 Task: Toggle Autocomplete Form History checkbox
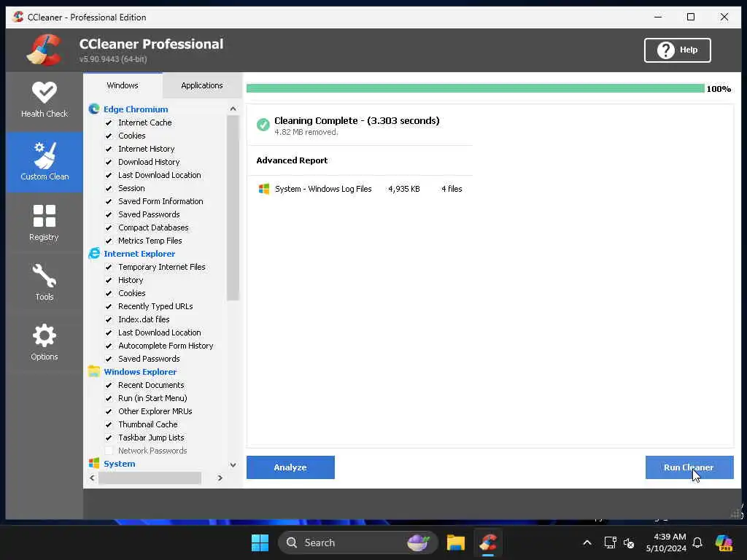109,346
